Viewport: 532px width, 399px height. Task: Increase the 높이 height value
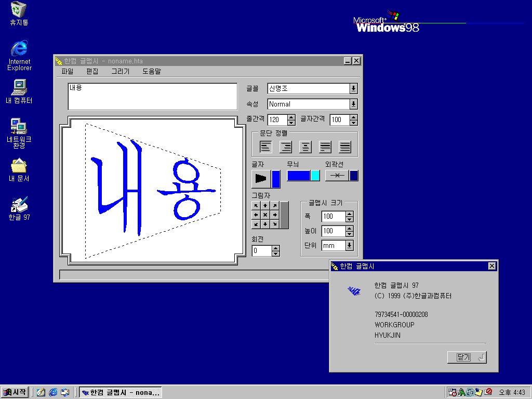click(350, 229)
